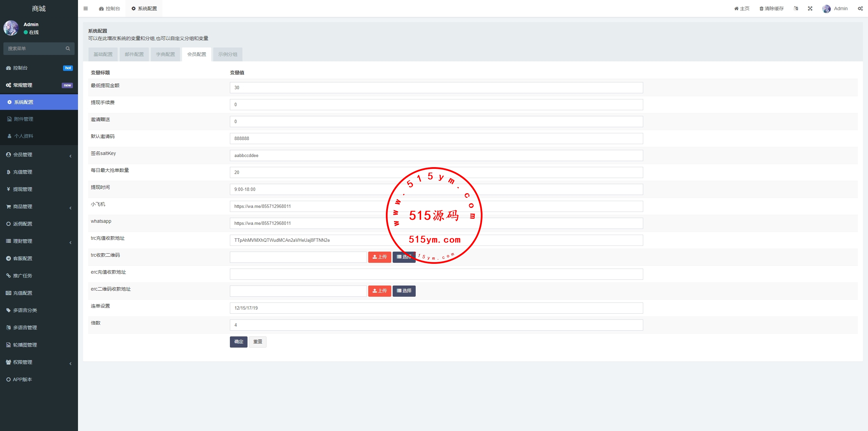Switch to the 基础配置 tab
Viewport: 868px width, 431px height.
pos(103,54)
